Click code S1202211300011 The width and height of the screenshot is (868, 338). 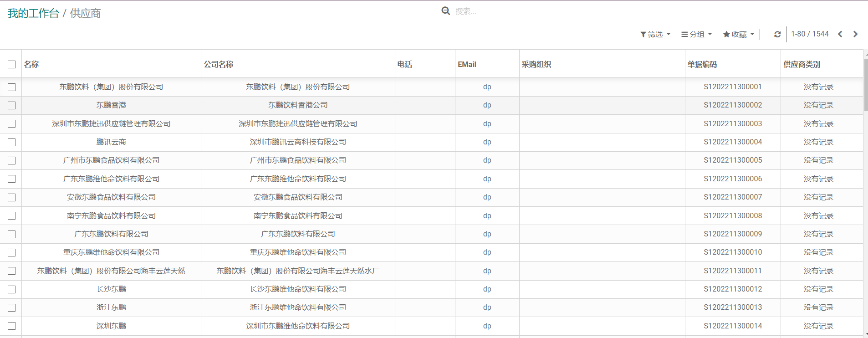(733, 271)
